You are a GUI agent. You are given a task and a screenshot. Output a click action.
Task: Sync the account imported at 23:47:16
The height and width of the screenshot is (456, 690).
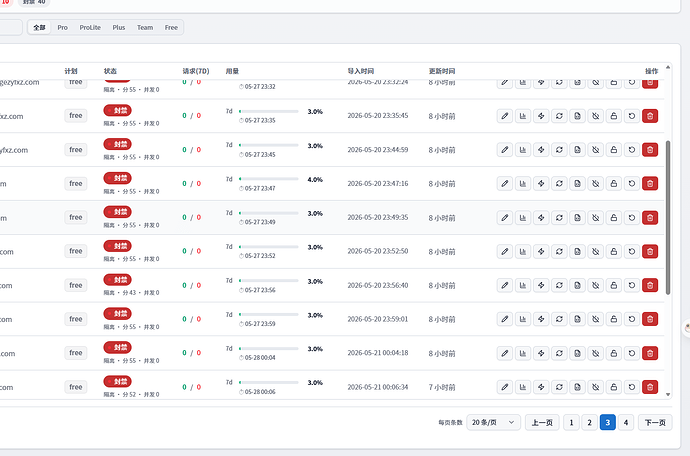(x=559, y=184)
